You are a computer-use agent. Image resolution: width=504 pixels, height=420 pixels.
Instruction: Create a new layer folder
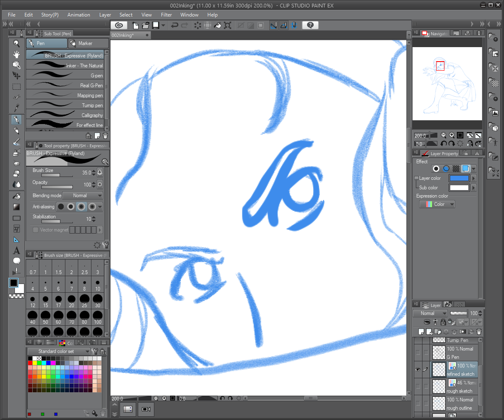(438, 332)
